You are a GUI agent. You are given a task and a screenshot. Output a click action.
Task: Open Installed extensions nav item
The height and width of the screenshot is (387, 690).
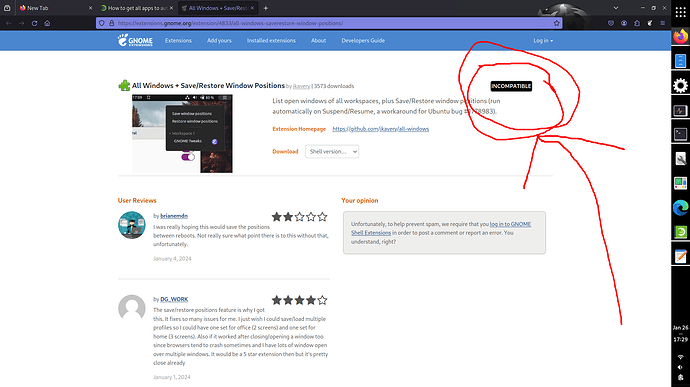pyautogui.click(x=271, y=41)
